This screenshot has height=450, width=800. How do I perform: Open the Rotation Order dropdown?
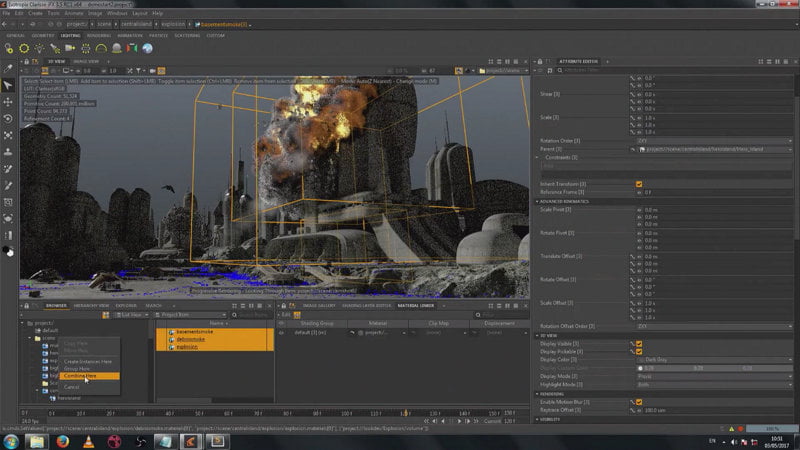click(x=714, y=141)
